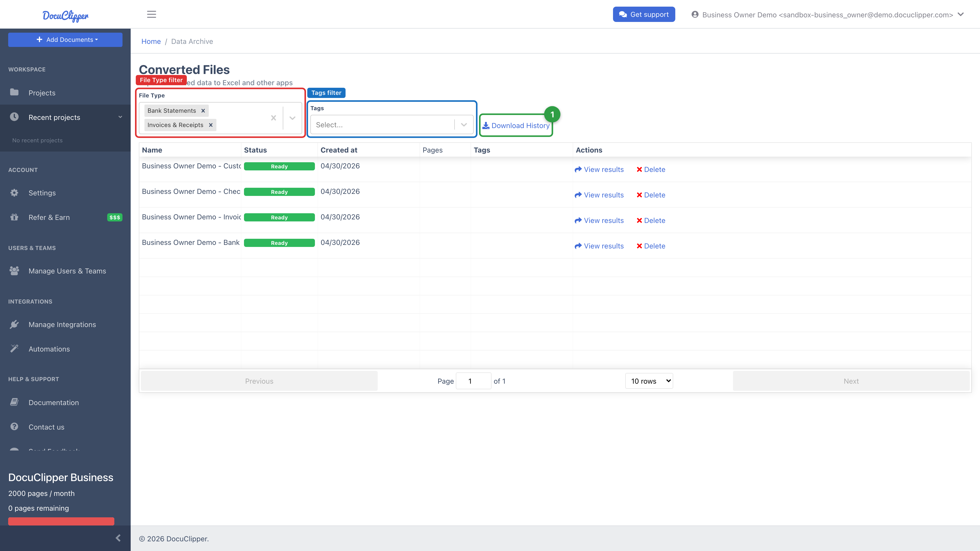980x551 pixels.
Task: Open Manage Integrations
Action: 62,324
